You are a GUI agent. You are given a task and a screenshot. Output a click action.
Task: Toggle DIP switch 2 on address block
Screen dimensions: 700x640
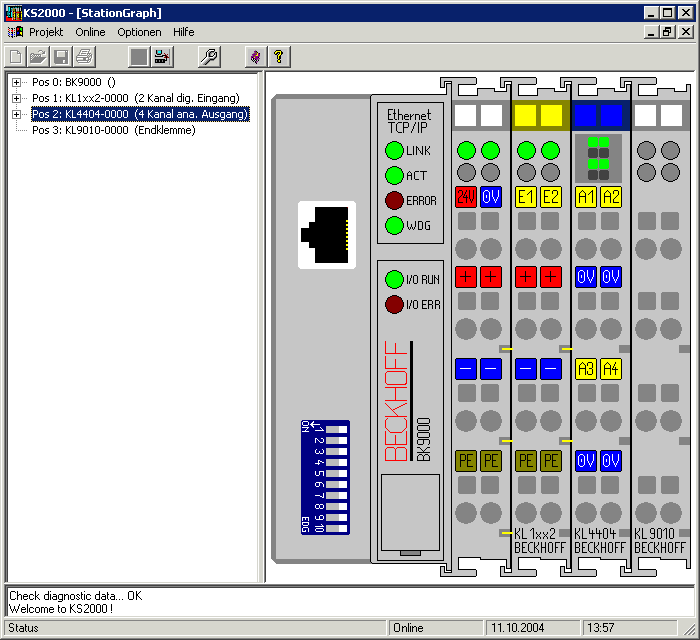coord(336,441)
